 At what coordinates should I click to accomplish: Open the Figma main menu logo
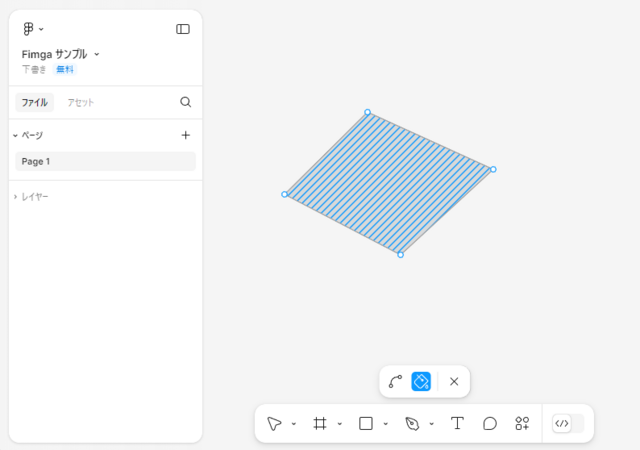point(28,29)
